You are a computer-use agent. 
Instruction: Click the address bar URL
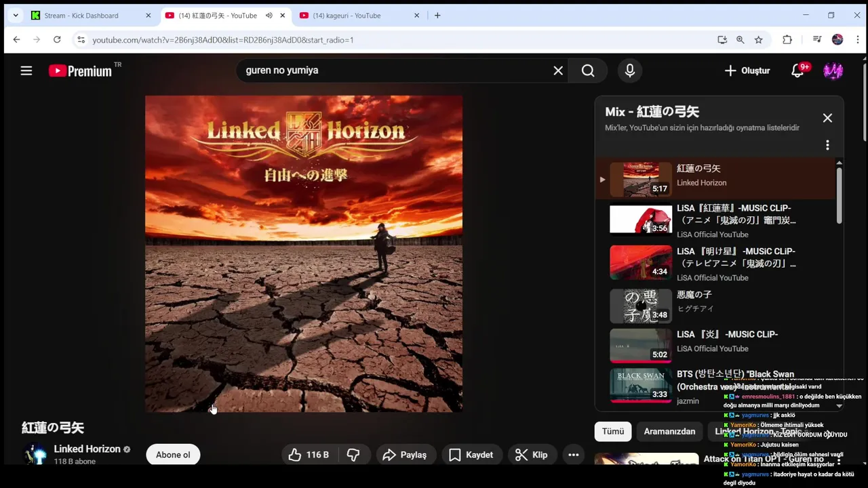coord(223,40)
